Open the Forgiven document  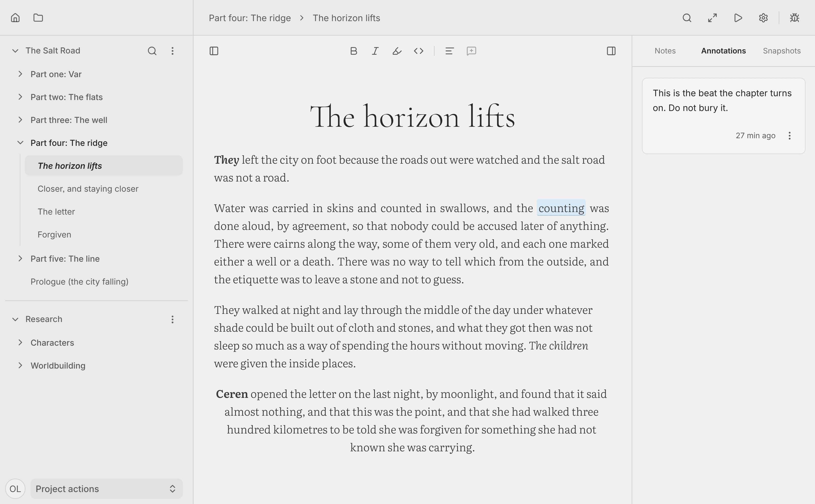pos(104,235)
